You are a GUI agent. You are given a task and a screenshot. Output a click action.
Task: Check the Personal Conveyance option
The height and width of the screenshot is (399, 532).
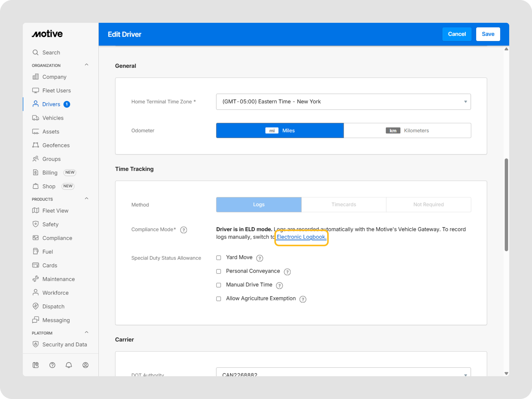[219, 272]
